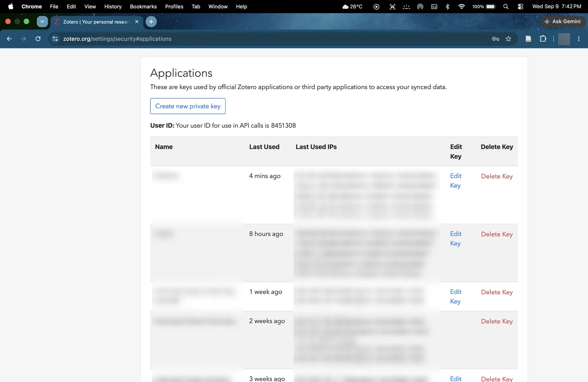Edit the key used 8 hours ago
This screenshot has width=588, height=382.
tap(456, 239)
